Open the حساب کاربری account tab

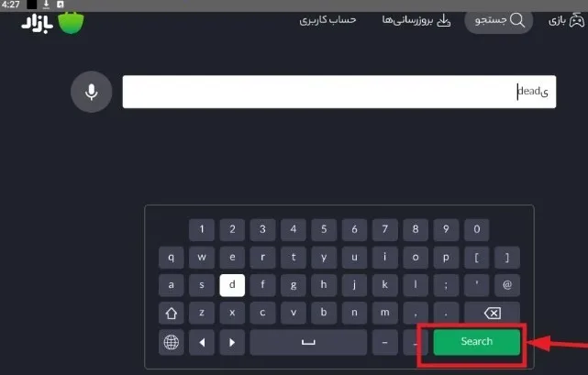(x=327, y=20)
